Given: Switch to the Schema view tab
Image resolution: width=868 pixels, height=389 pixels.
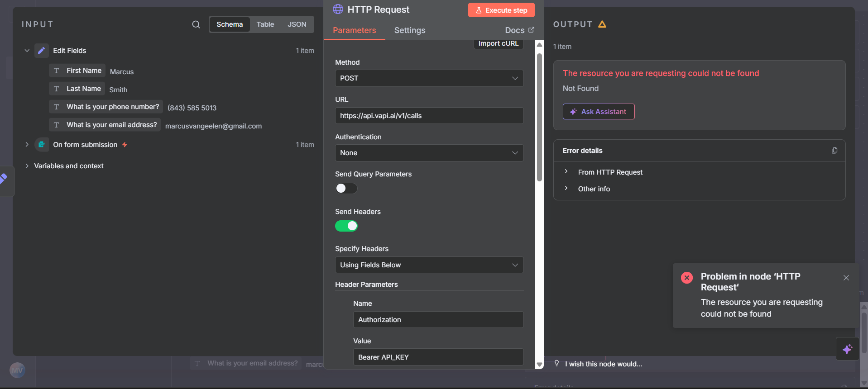Looking at the screenshot, I should [x=230, y=24].
